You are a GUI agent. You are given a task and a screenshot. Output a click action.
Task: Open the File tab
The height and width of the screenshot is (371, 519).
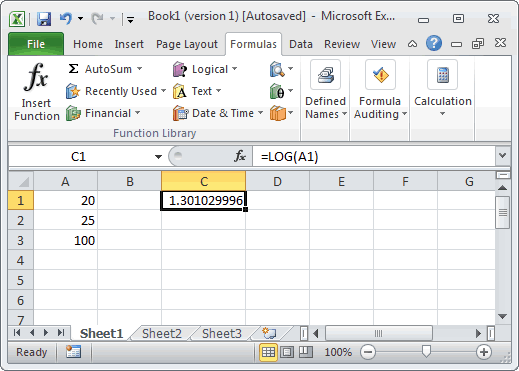36,44
